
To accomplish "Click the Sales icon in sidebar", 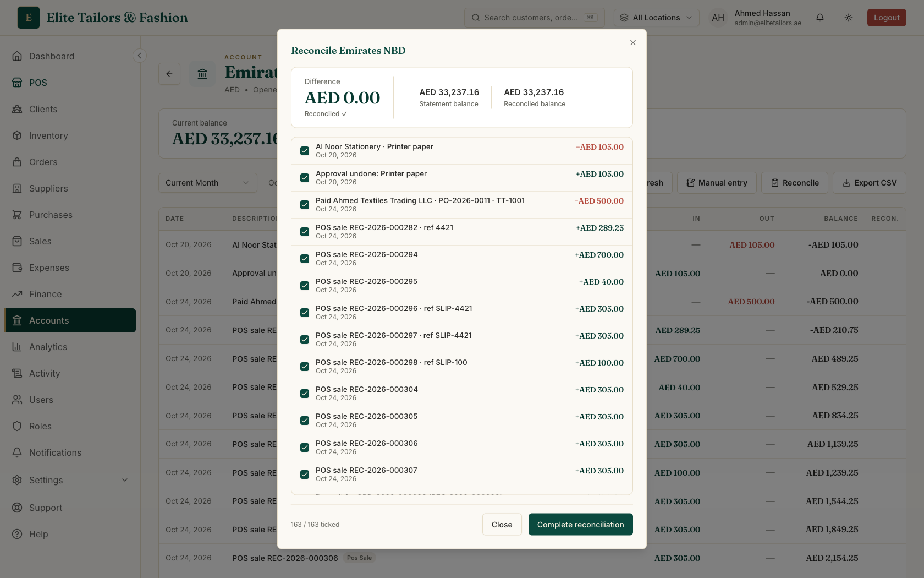I will click(x=17, y=241).
